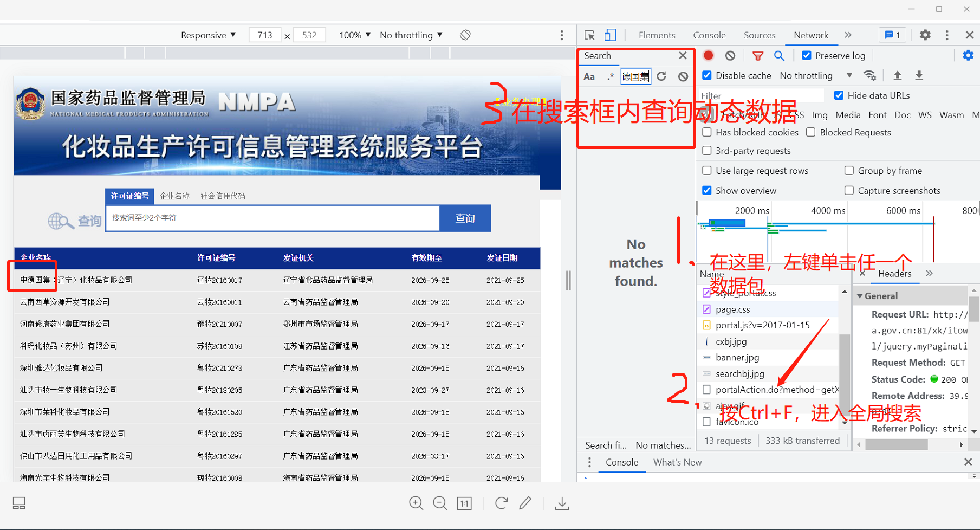Click the network search magnifier icon
This screenshot has height=530, width=980.
779,55
